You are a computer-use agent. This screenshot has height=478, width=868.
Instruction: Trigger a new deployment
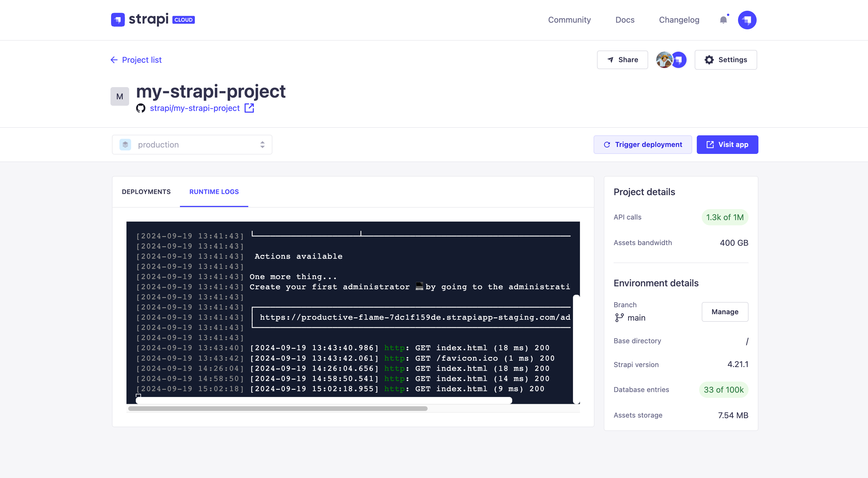tap(642, 144)
